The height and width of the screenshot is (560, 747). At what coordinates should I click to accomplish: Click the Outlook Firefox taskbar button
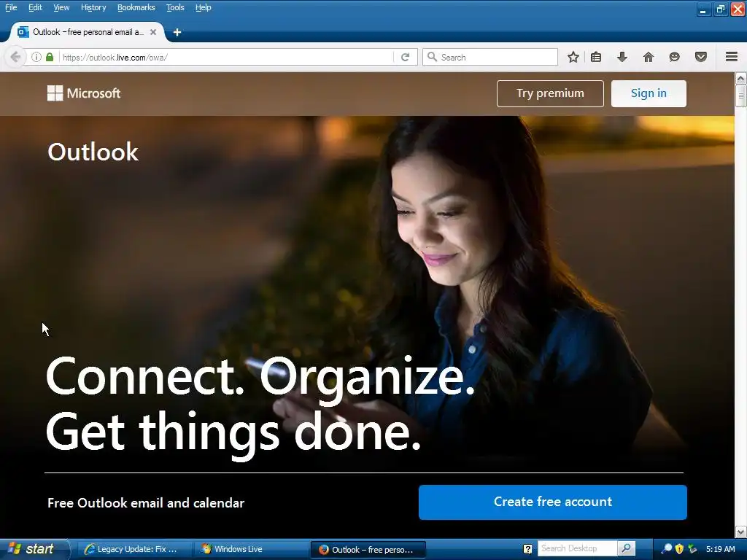(368, 550)
